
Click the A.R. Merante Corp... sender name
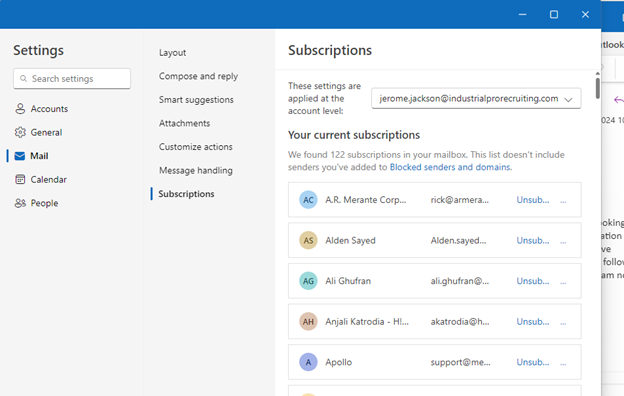(x=366, y=200)
